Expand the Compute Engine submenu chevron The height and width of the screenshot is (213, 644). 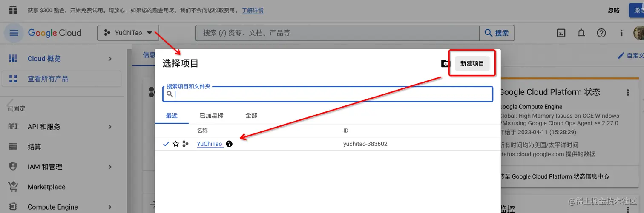[x=110, y=207]
